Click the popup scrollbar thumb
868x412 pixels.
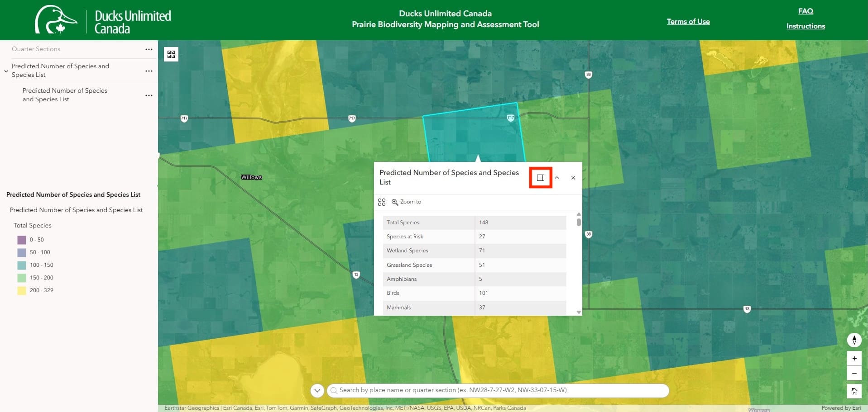(579, 222)
